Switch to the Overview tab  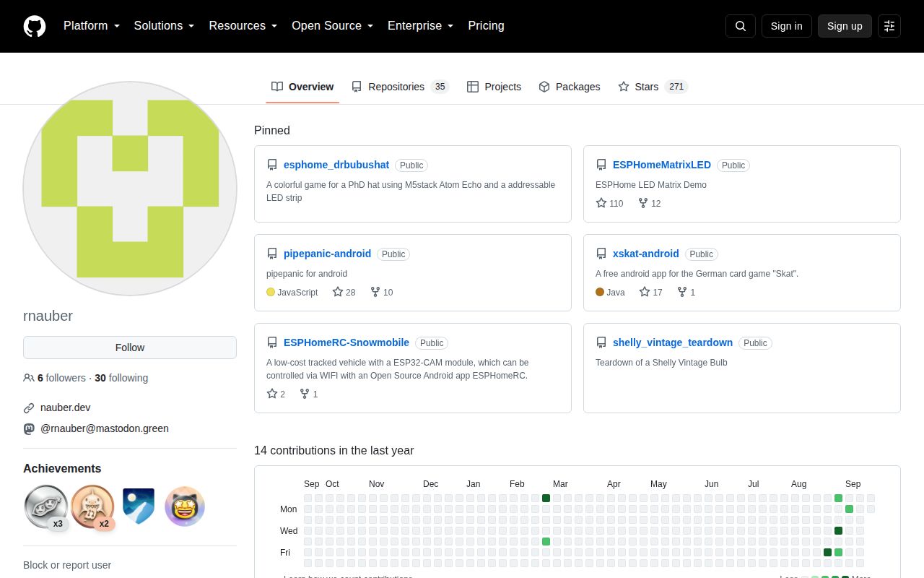302,87
